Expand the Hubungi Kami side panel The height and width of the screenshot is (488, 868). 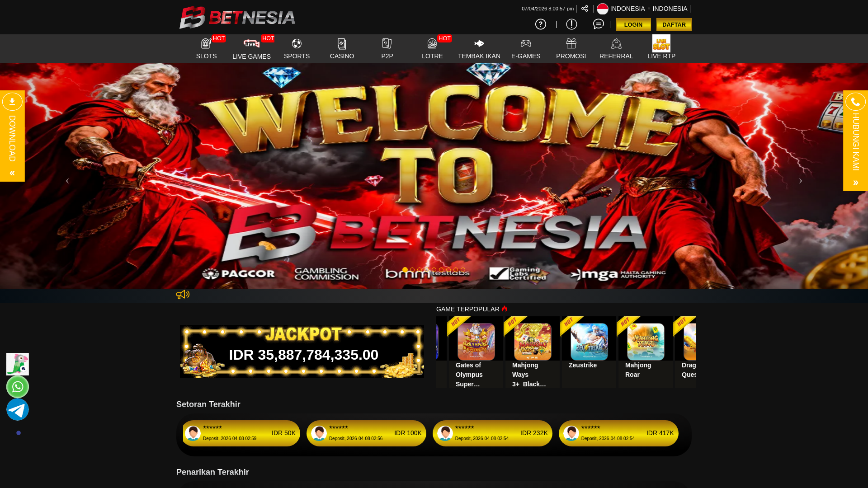tap(855, 183)
